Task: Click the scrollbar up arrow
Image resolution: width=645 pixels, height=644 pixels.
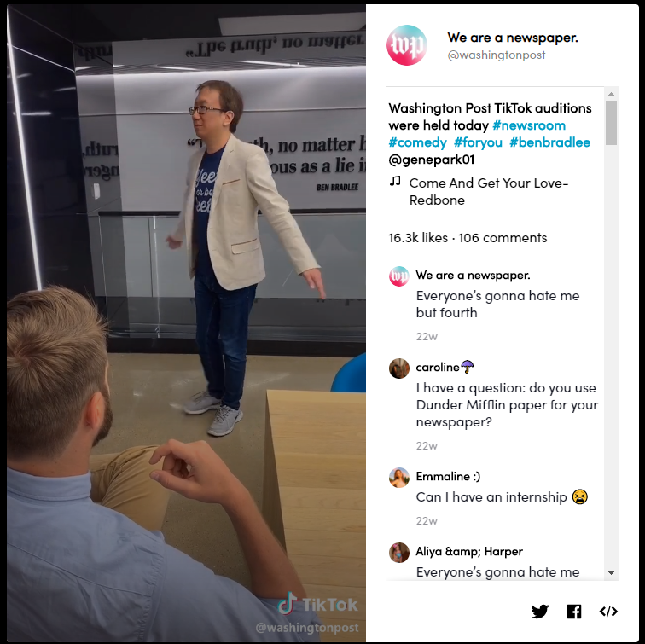Action: click(x=611, y=94)
